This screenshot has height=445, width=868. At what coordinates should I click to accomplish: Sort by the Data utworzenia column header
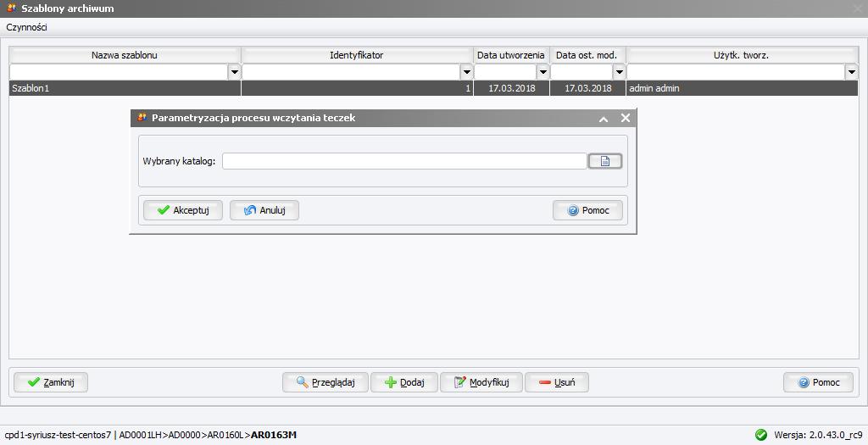(x=511, y=55)
